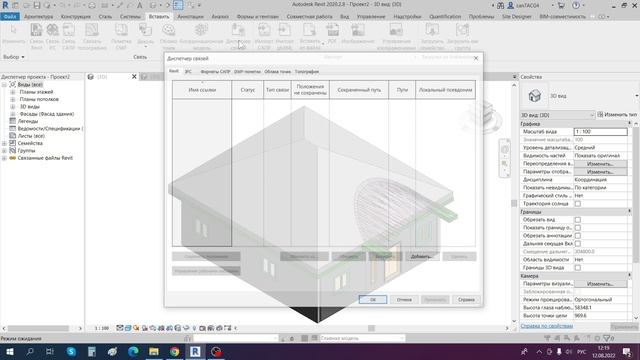Expand the 3D виды tree node

[x=12, y=107]
